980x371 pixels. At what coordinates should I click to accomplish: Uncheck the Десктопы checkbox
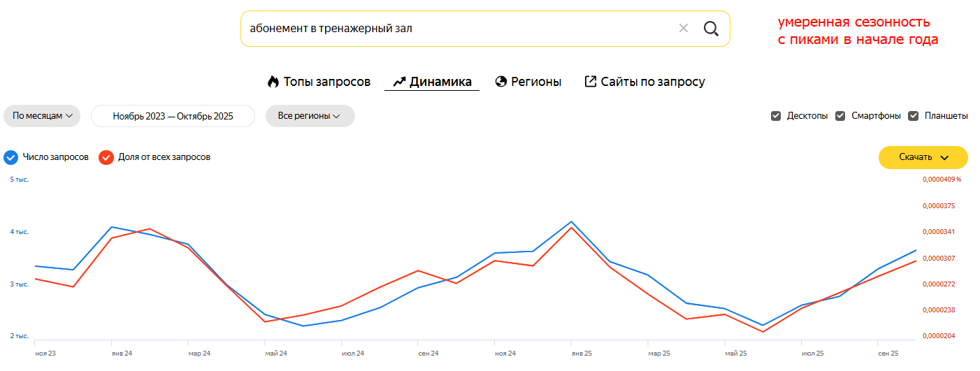(x=776, y=116)
